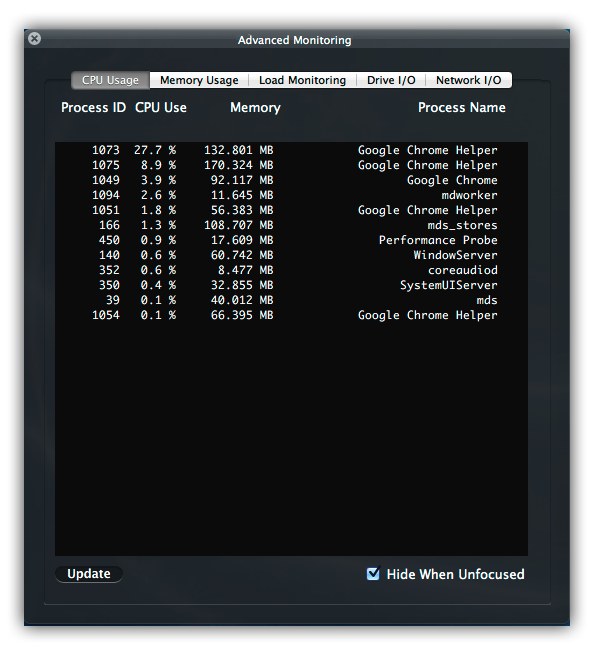Select the Performance Probe process name
This screenshot has height=651, width=594.
[438, 240]
